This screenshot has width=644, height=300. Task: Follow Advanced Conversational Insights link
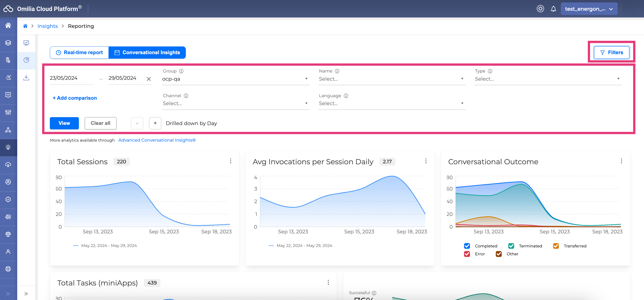coord(157,140)
